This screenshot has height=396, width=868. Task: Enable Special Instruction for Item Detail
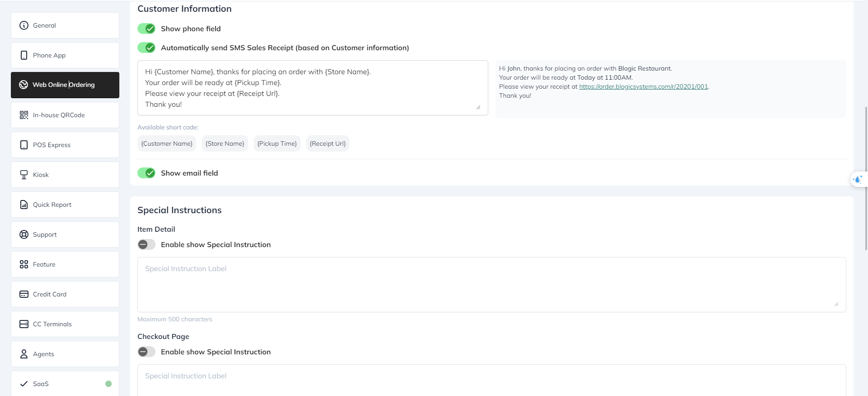coord(146,244)
